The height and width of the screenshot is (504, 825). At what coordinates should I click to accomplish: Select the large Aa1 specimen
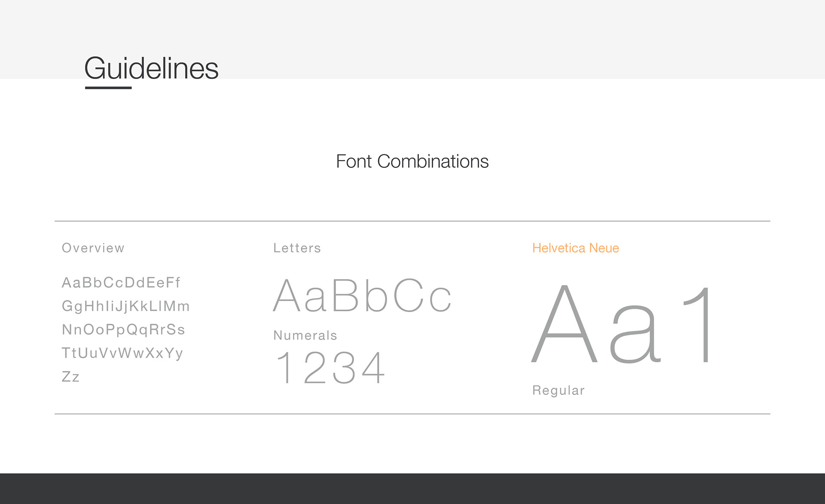(x=622, y=324)
